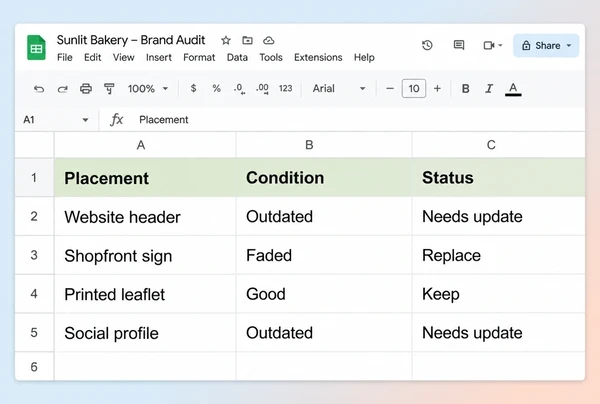Open the comments panel icon
This screenshot has height=404, width=600.
[x=459, y=45]
